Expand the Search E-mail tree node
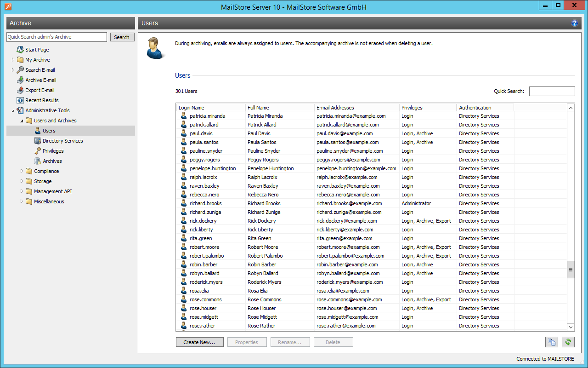The height and width of the screenshot is (368, 588). pos(13,70)
